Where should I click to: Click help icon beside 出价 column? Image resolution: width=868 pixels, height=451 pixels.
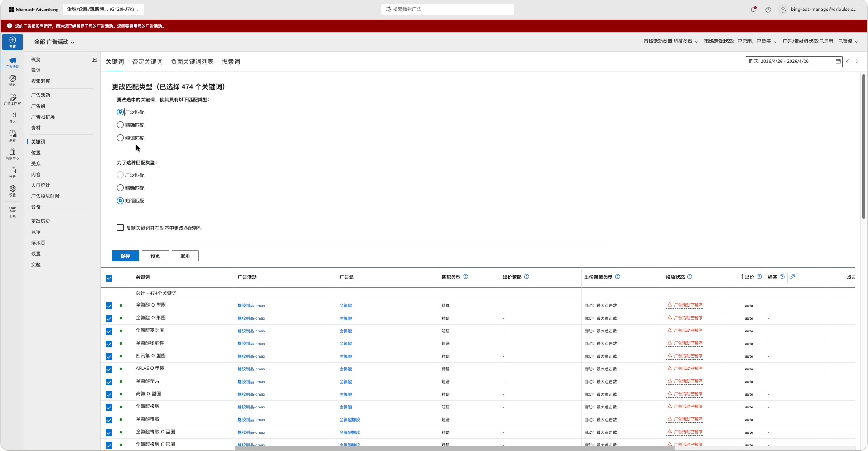pyautogui.click(x=759, y=277)
